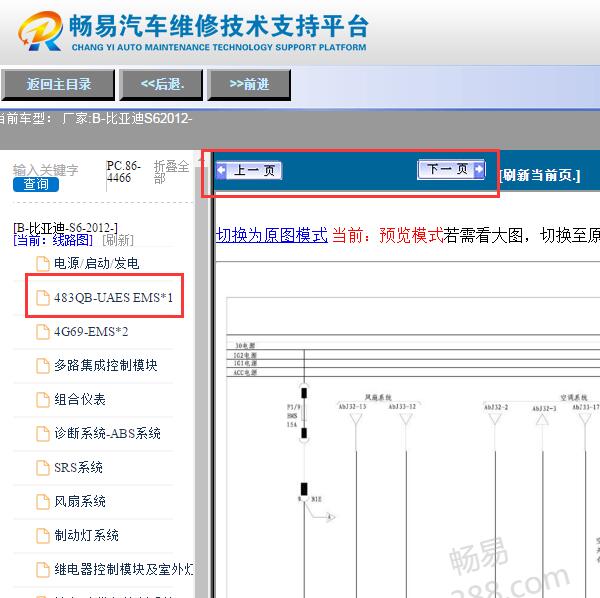Go forward using the >>前进 button
The image size is (600, 598).
[249, 85]
